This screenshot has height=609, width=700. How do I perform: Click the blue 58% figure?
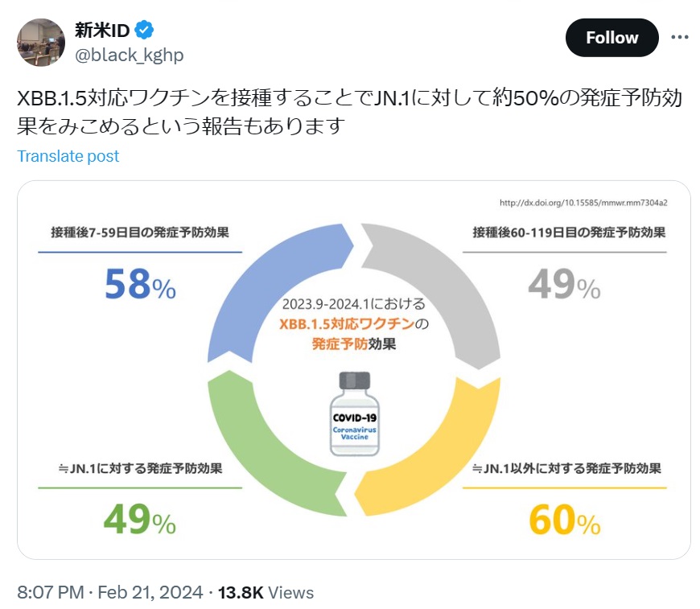pyautogui.click(x=140, y=284)
